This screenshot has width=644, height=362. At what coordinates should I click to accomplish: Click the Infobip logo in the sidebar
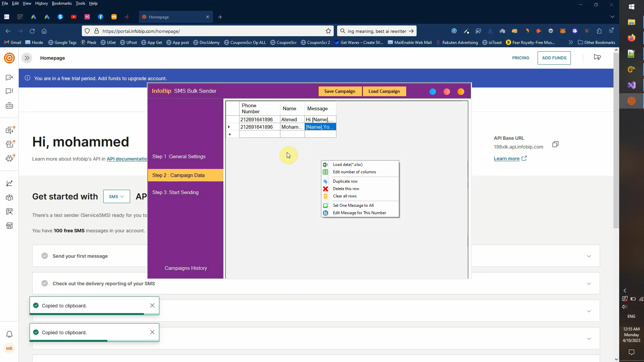(9, 58)
